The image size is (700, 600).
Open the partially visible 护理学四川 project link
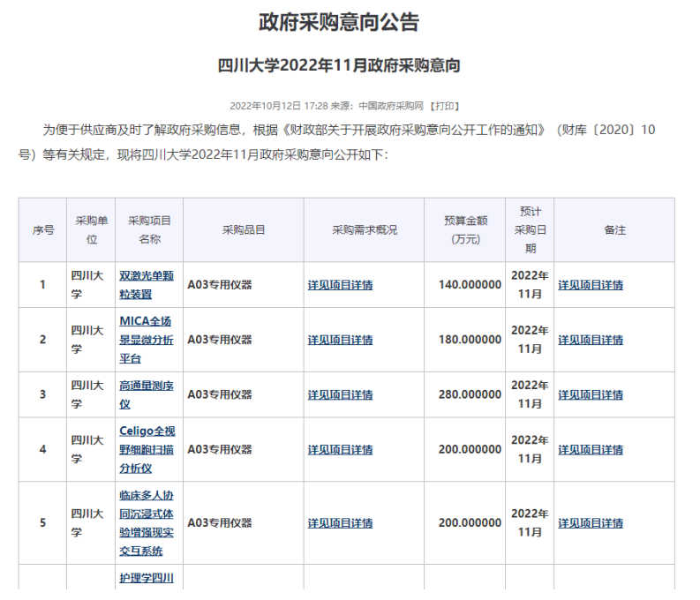click(x=147, y=578)
